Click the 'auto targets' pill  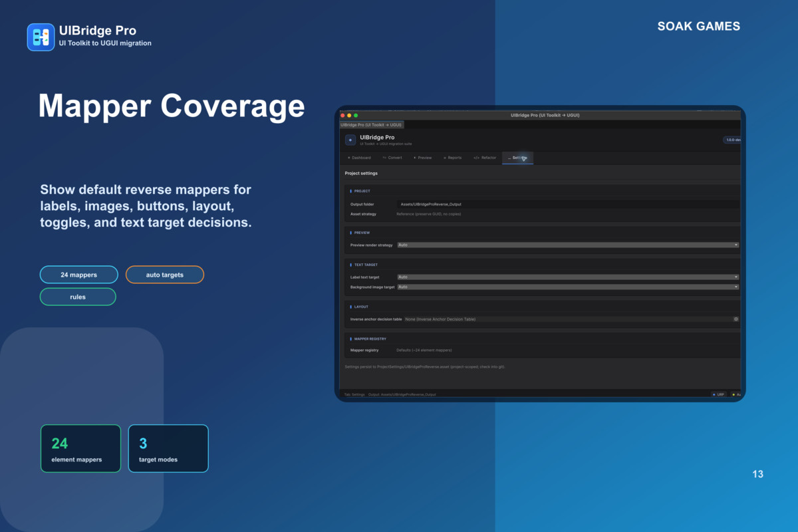[x=165, y=275]
